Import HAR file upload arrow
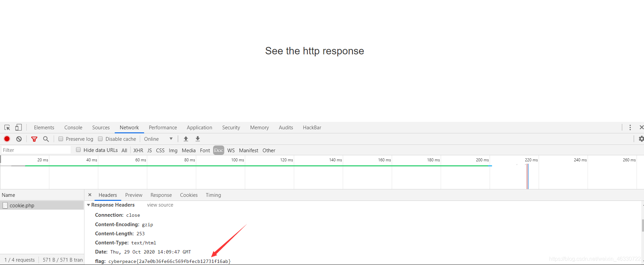 point(186,139)
